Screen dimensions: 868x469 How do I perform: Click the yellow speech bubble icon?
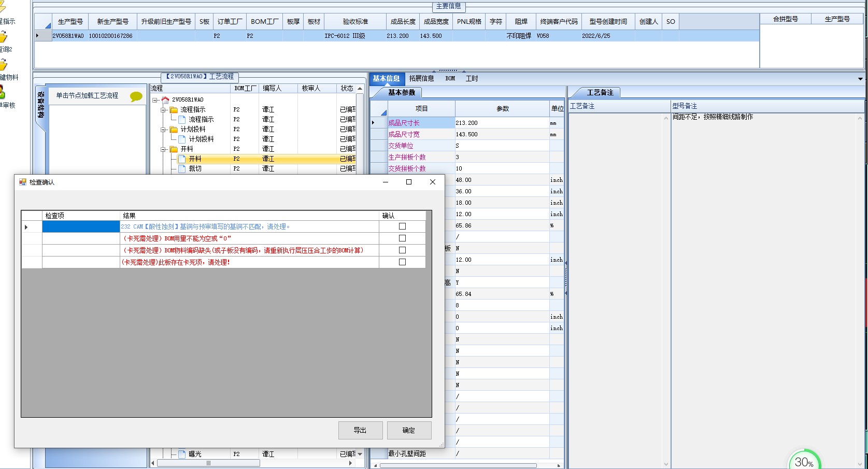[x=136, y=96]
